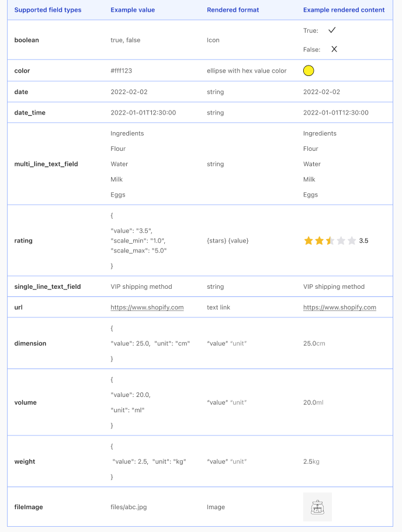Select the boolean field type label
Viewport: 402px width, 532px height.
pyautogui.click(x=26, y=40)
